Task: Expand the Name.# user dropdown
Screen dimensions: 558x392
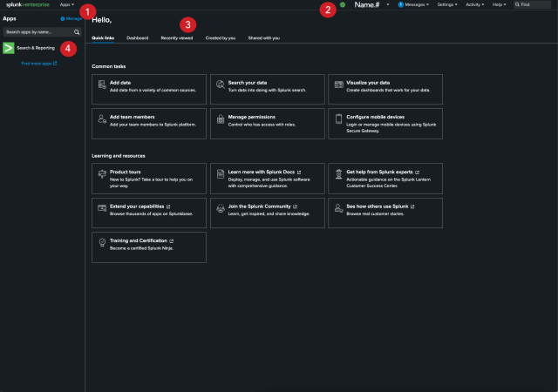Action: pos(371,4)
